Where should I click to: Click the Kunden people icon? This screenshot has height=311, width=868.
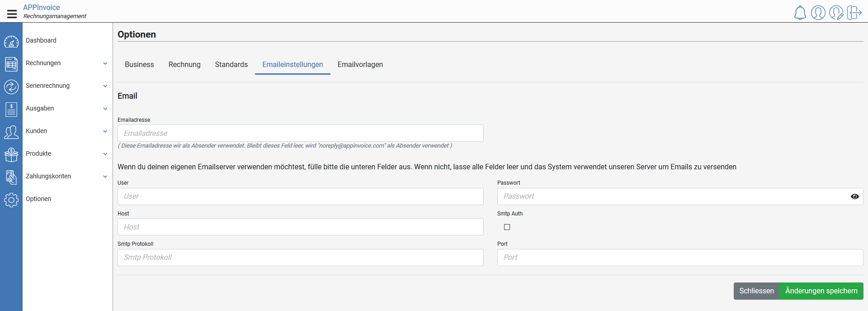click(x=11, y=132)
